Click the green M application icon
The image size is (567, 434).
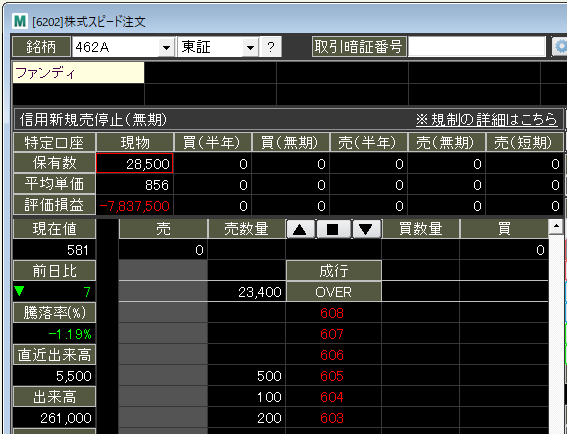click(20, 22)
